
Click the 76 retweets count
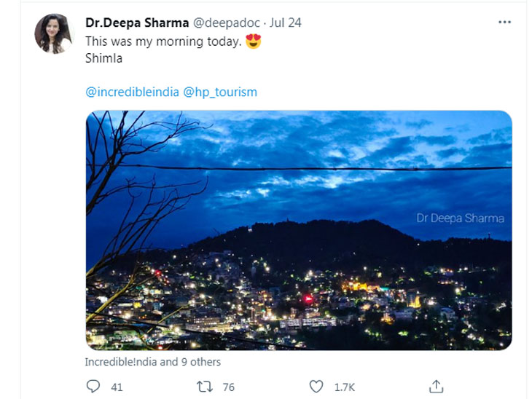[229, 387]
